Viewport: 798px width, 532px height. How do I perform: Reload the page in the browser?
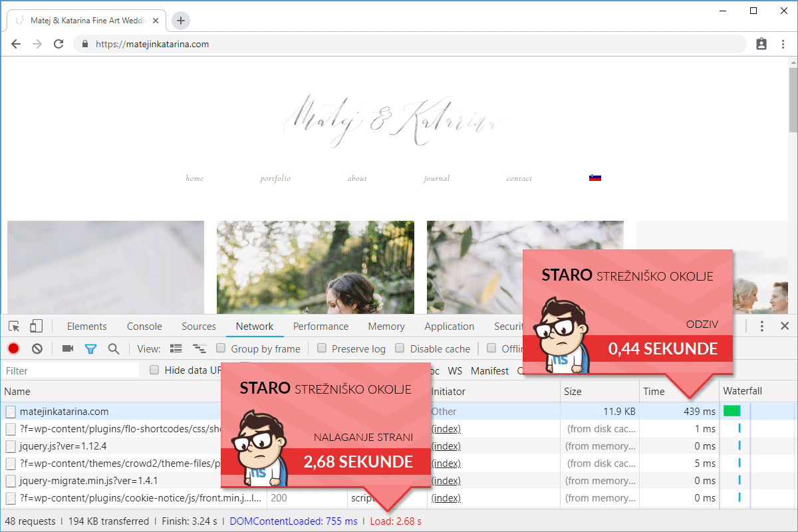59,44
